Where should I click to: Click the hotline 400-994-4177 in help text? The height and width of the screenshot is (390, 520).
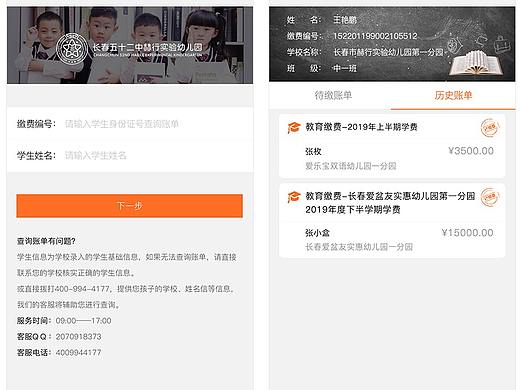click(82, 289)
